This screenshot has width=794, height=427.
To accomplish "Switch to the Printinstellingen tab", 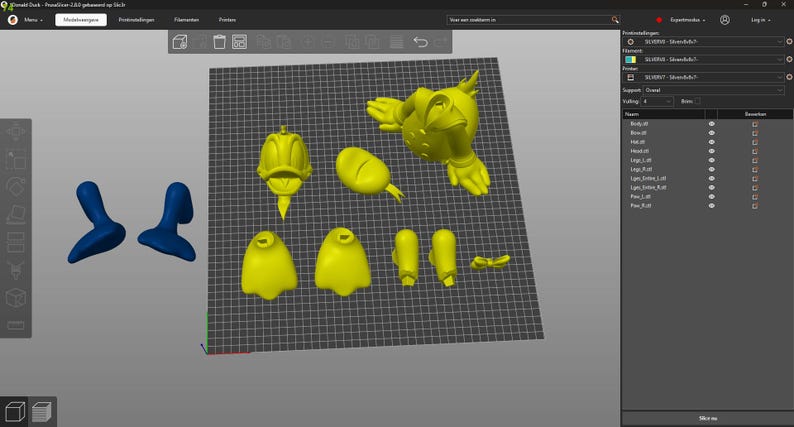I will pyautogui.click(x=136, y=20).
